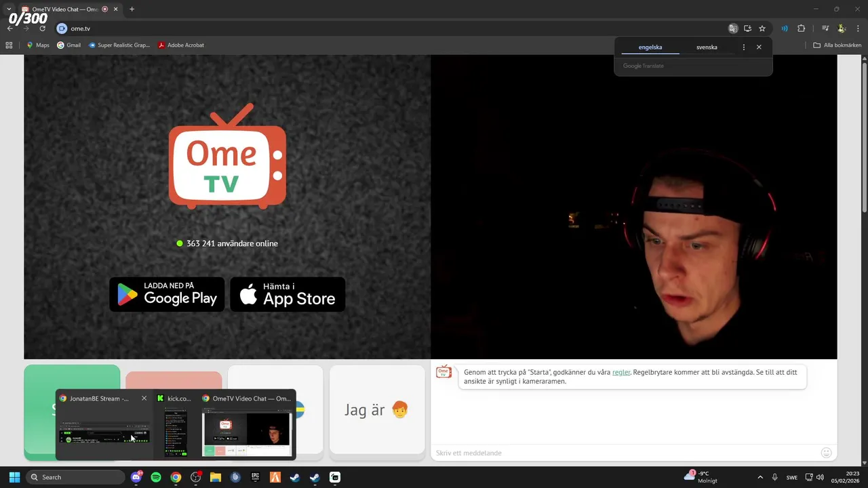Screen dimensions: 868x488
Task: Open Spotify from the taskbar
Action: point(156,477)
